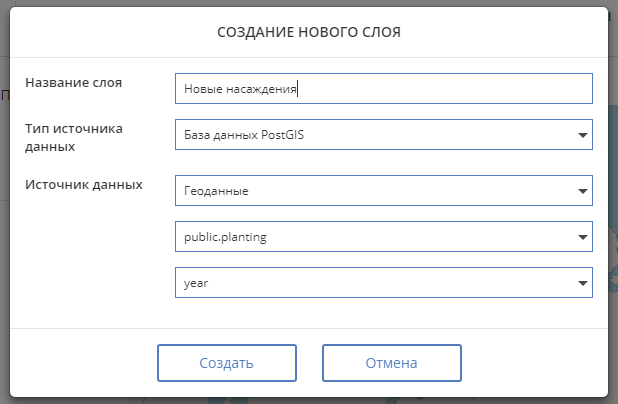Click the public.planting text value

click(225, 237)
